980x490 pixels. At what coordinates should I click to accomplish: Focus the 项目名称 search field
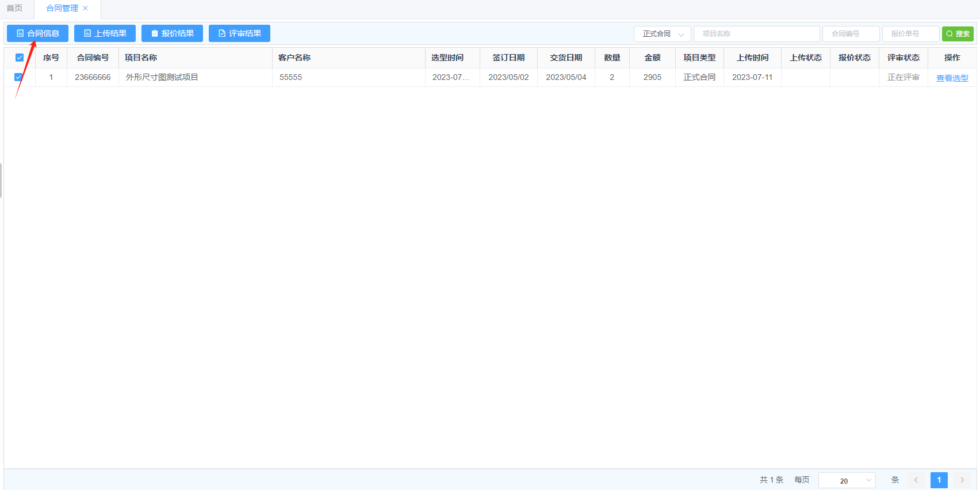[756, 34]
